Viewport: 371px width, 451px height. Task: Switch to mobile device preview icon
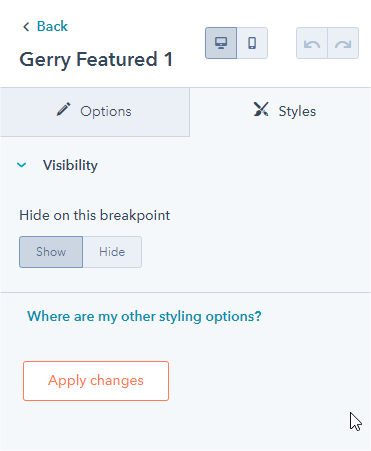pos(252,43)
